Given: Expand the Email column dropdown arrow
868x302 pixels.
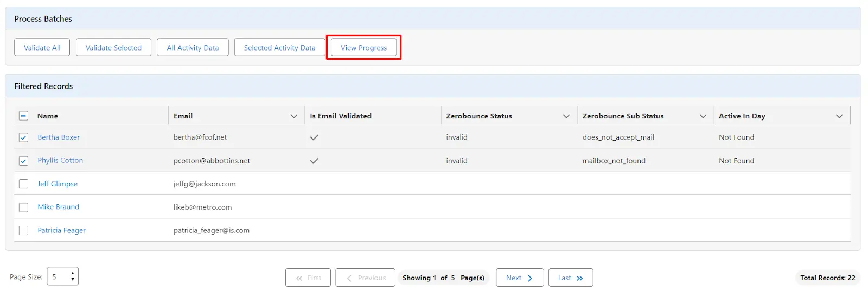Looking at the screenshot, I should pyautogui.click(x=294, y=116).
